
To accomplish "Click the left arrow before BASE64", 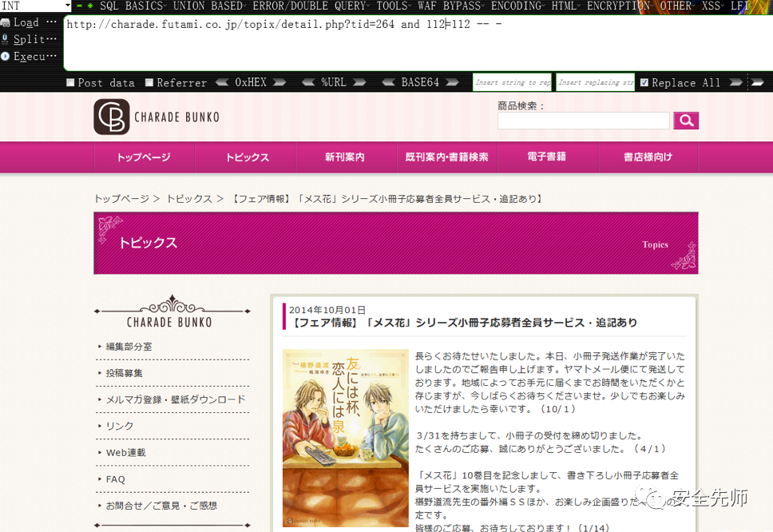I will point(388,82).
